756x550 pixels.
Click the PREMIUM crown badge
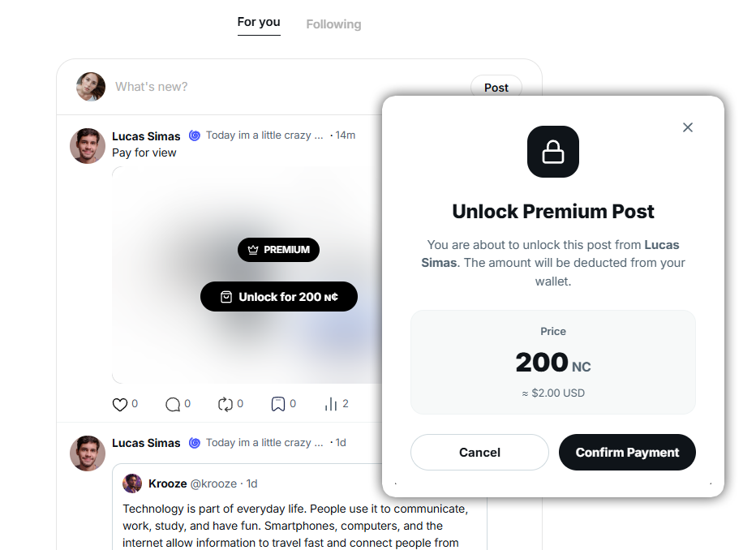click(279, 250)
